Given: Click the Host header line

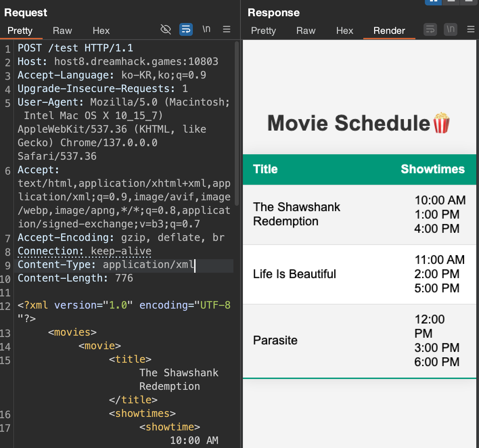Looking at the screenshot, I should [118, 62].
